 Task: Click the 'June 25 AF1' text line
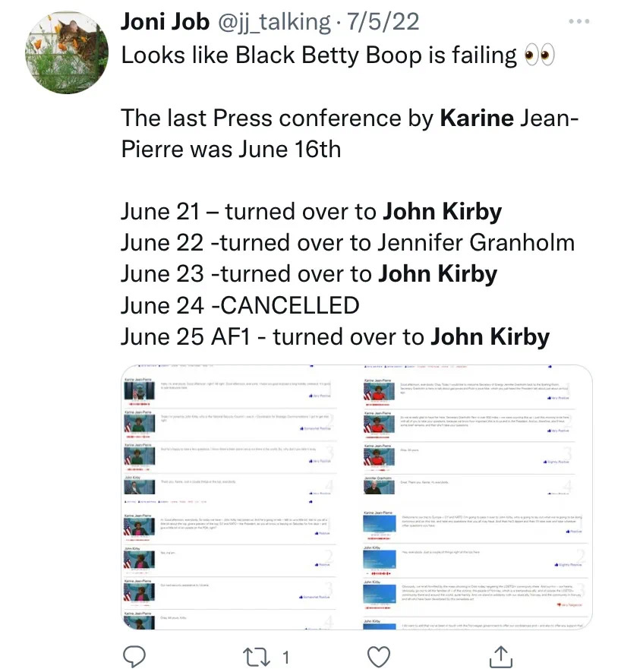coord(335,337)
